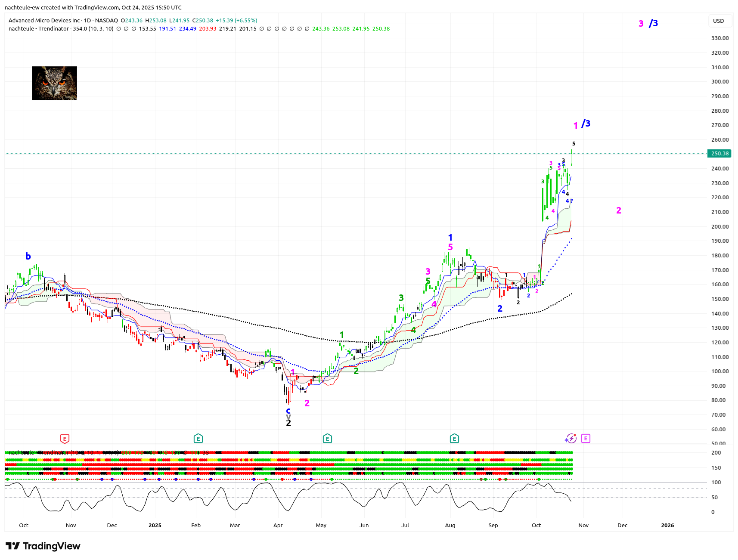Click the 2026 label on time axis
This screenshot has height=560, width=738.
(x=667, y=525)
